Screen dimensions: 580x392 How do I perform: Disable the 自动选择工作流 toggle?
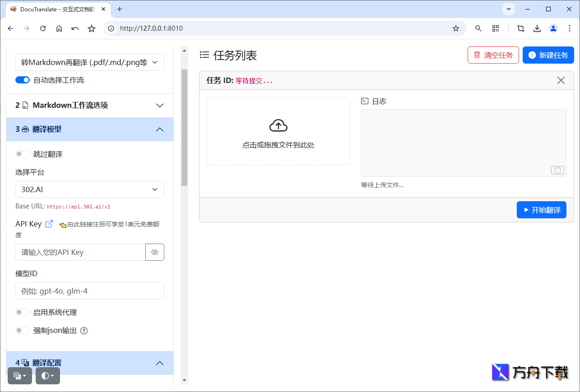pyautogui.click(x=23, y=79)
